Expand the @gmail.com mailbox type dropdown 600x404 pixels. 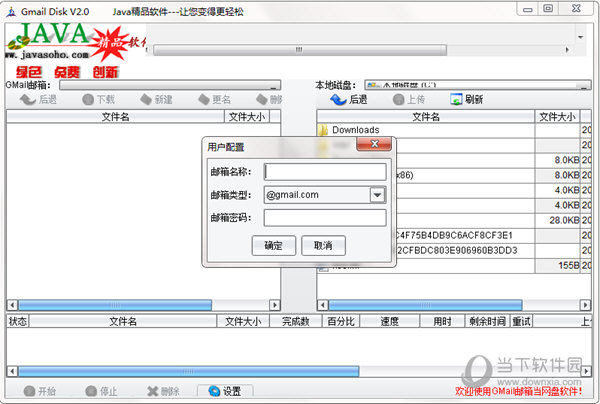377,195
